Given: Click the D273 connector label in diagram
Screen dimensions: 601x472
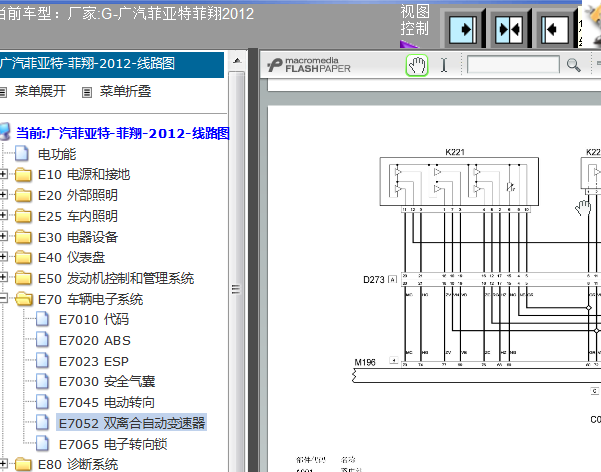Looking at the screenshot, I should [x=373, y=280].
